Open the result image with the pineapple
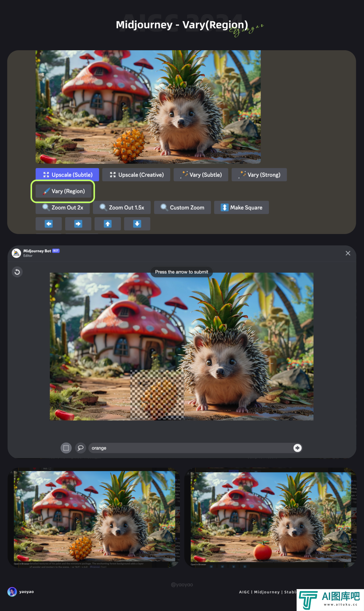364x611 pixels. [x=94, y=516]
